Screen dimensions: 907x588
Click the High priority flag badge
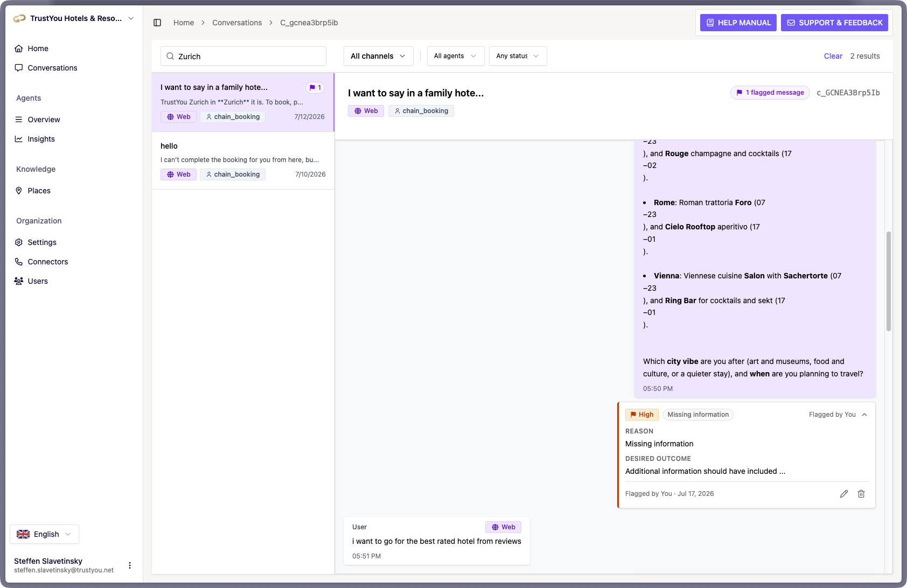pos(641,415)
